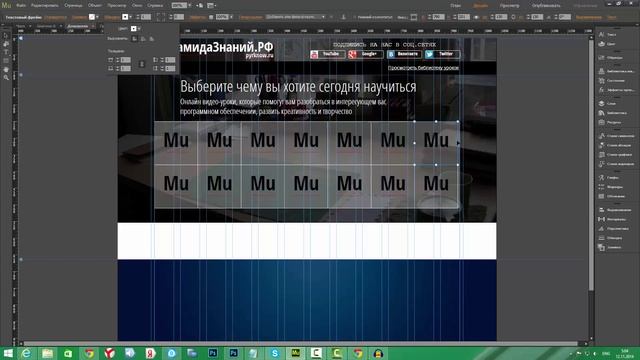This screenshot has width=640, height=360.
Task: Open the hyperlink combo box
Action: [x=296, y=17]
